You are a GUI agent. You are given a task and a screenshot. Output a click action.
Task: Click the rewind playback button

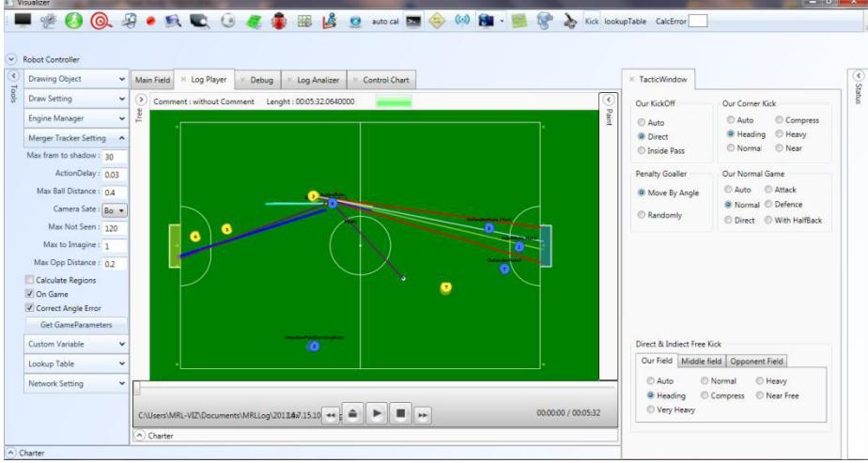pyautogui.click(x=331, y=415)
